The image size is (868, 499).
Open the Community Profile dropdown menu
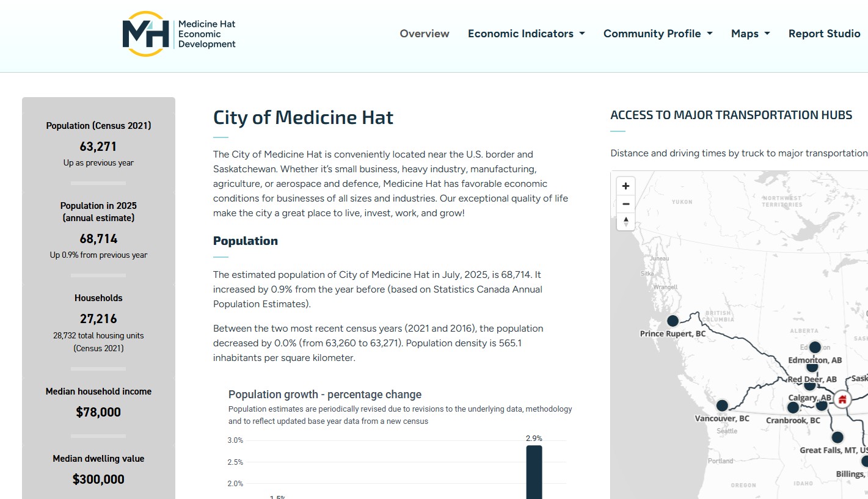coord(658,34)
